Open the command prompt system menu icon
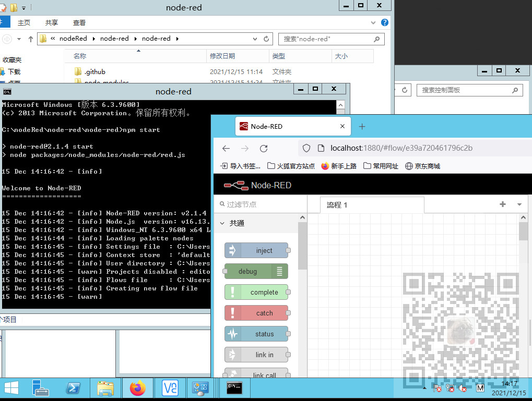 [7, 92]
